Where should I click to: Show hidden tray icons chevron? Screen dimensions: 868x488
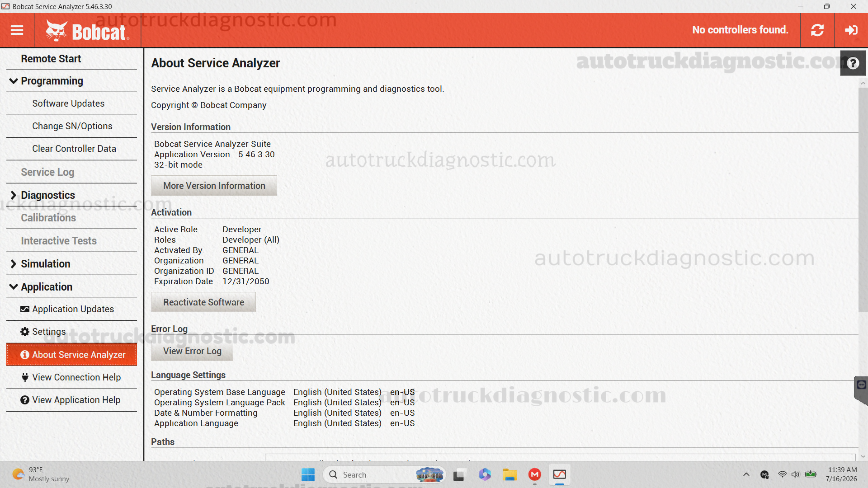point(746,474)
